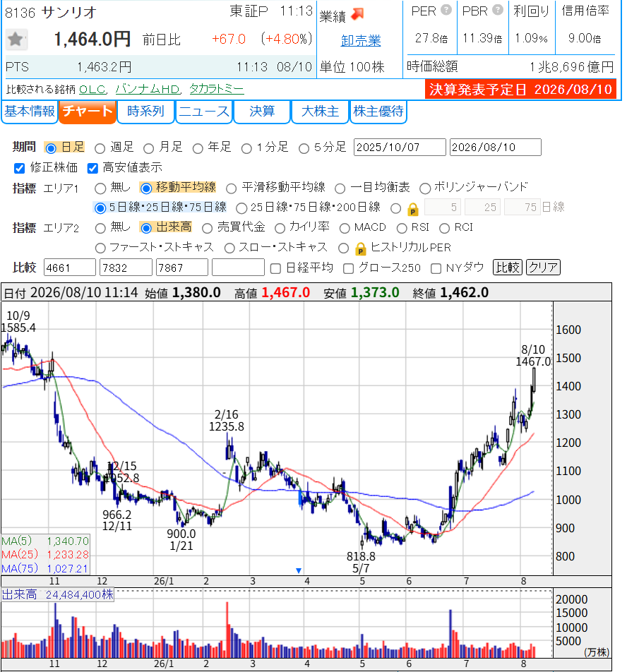Select ヒストリカルPER radio button

tap(343, 248)
